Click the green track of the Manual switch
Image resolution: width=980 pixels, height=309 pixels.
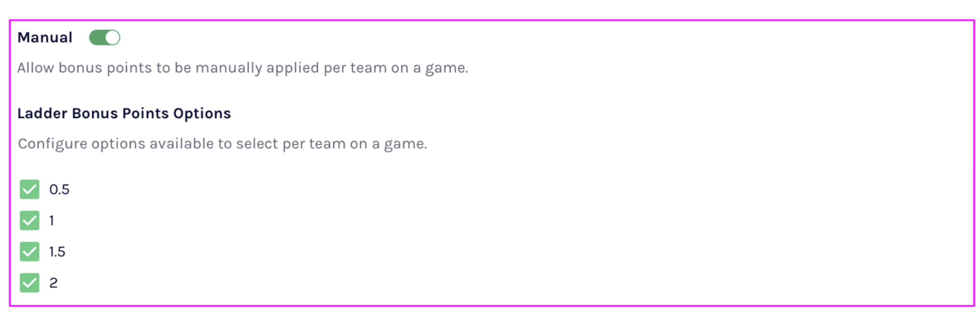[x=97, y=38]
